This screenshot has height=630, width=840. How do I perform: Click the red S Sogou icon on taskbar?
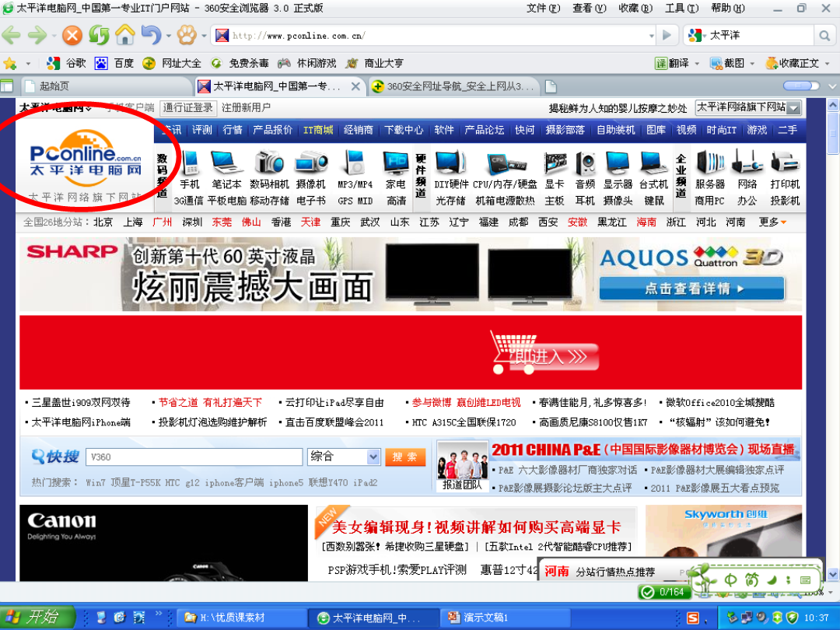(693, 618)
